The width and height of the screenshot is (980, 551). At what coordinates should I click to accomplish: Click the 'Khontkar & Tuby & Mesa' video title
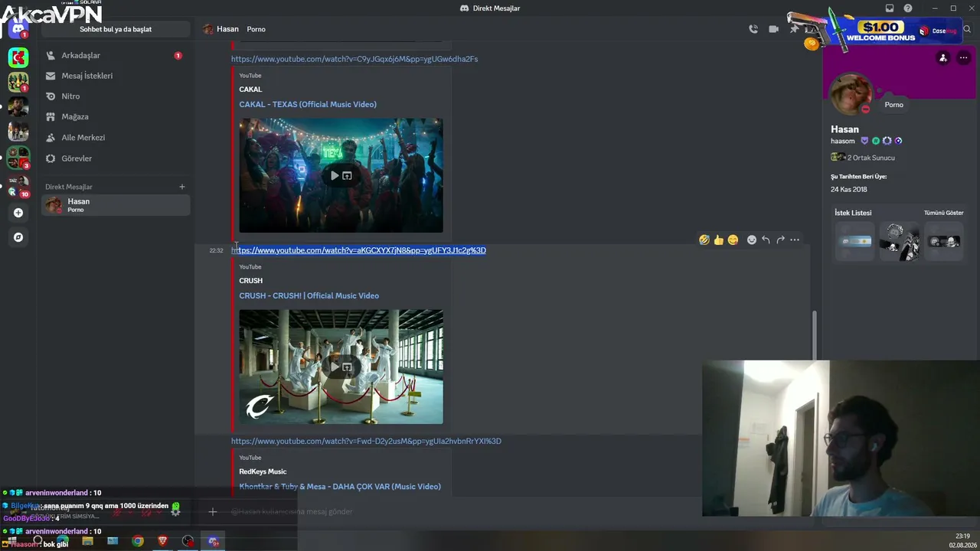tap(340, 487)
